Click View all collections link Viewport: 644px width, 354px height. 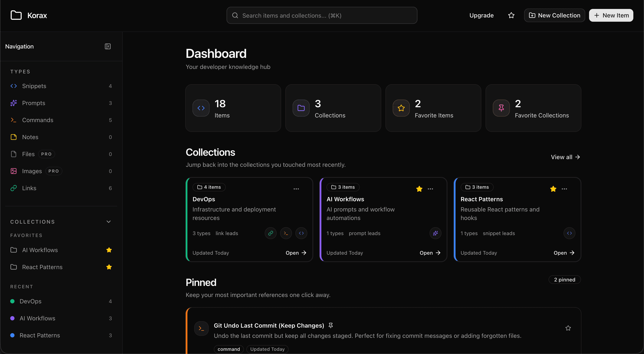click(x=565, y=157)
